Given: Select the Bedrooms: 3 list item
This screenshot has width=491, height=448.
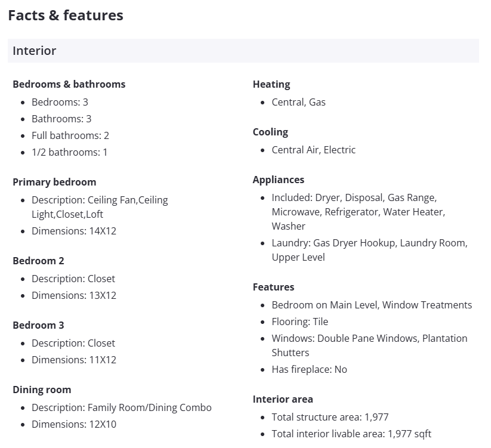Looking at the screenshot, I should pyautogui.click(x=60, y=102).
